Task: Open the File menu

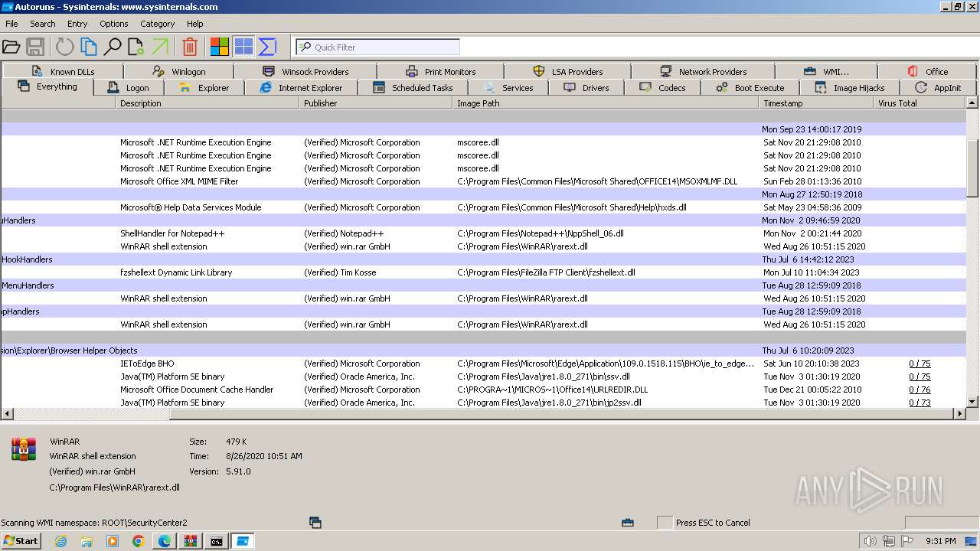Action: [11, 24]
